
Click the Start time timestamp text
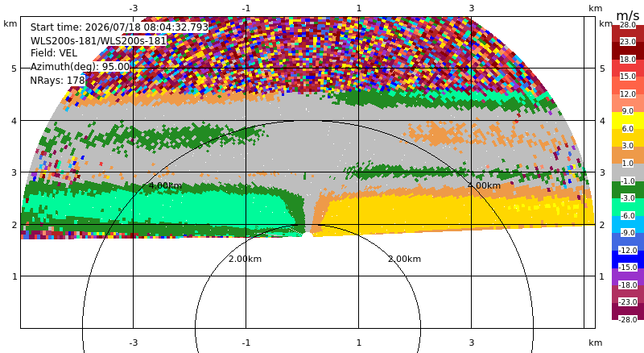click(119, 27)
